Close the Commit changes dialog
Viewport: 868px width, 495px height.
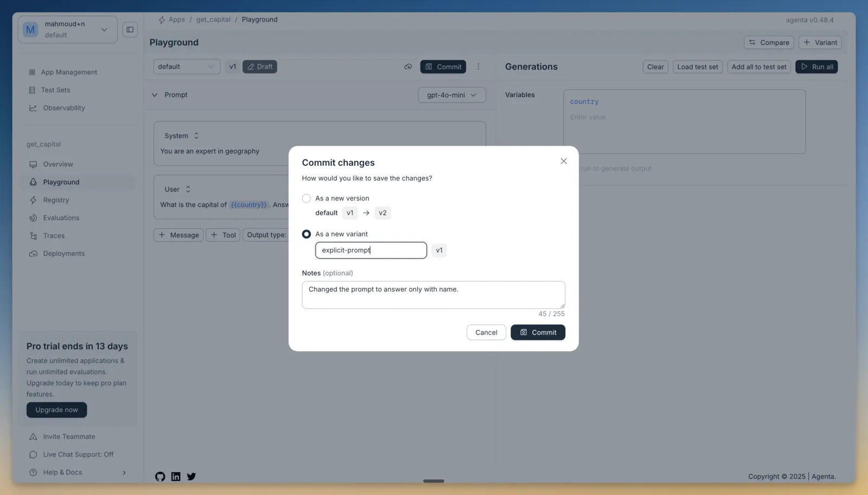tap(564, 161)
